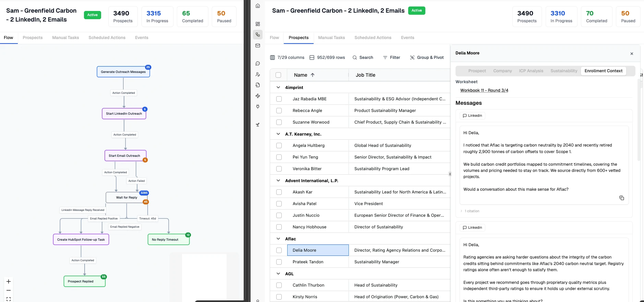Open the mail envelope icon in the sidebar

pos(258,46)
